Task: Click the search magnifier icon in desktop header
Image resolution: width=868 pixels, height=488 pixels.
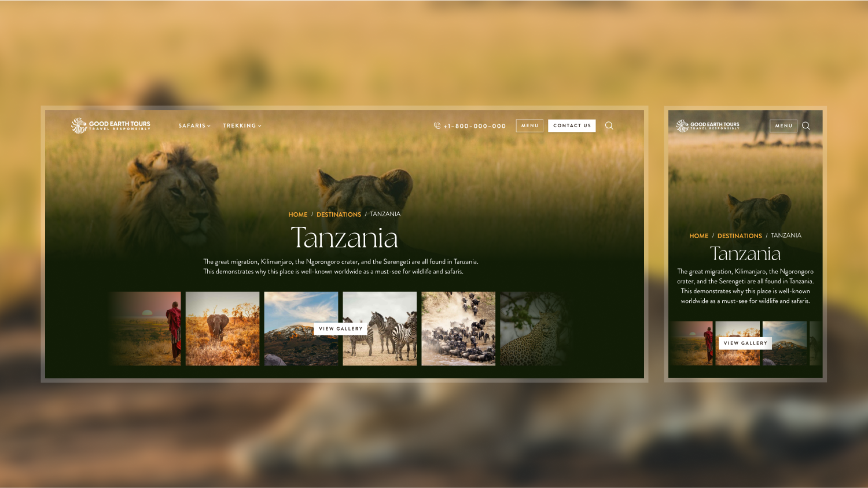Action: pyautogui.click(x=609, y=125)
